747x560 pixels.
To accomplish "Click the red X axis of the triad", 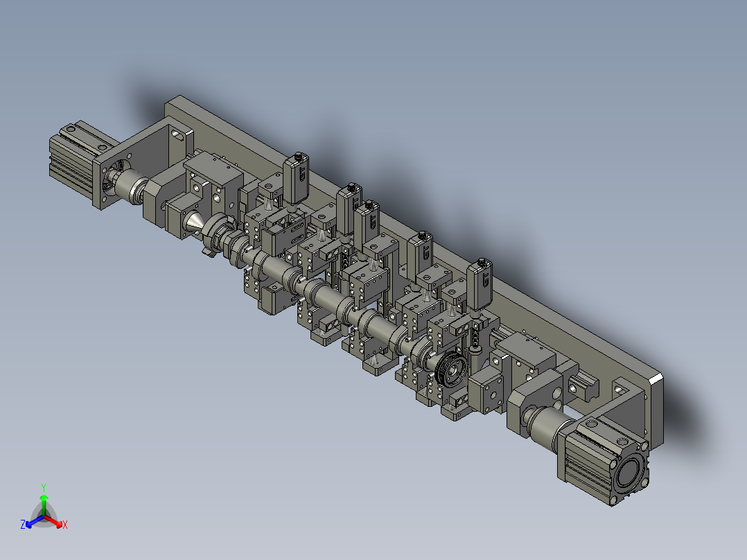I will pos(54,521).
